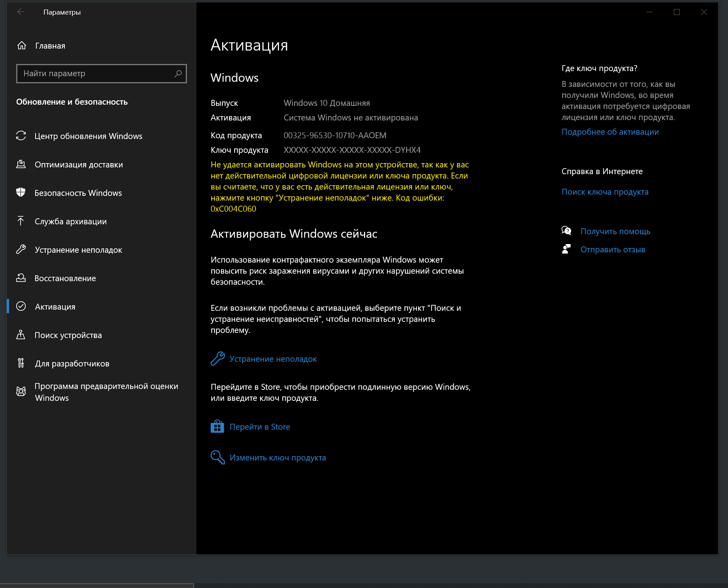Click the Store shopping bag icon

217,426
